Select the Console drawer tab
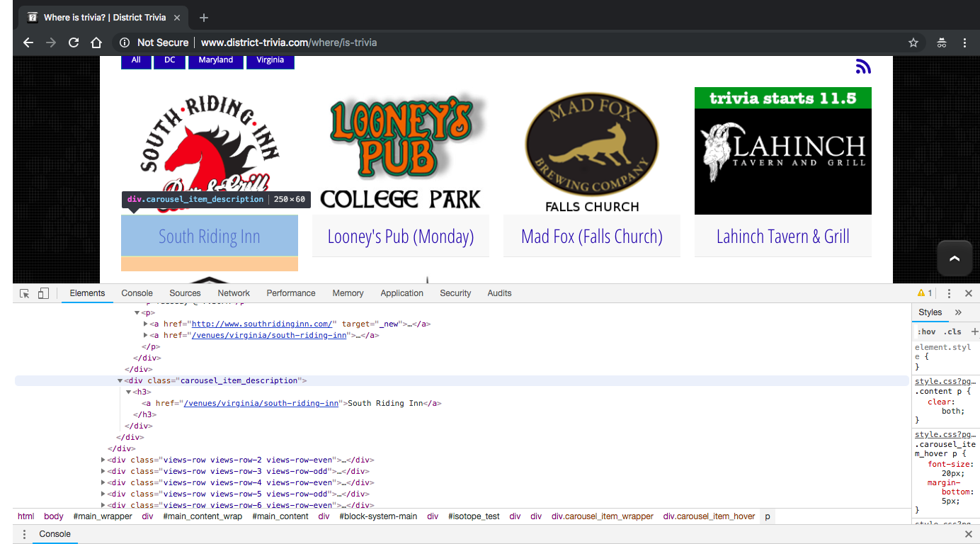 [x=55, y=534]
